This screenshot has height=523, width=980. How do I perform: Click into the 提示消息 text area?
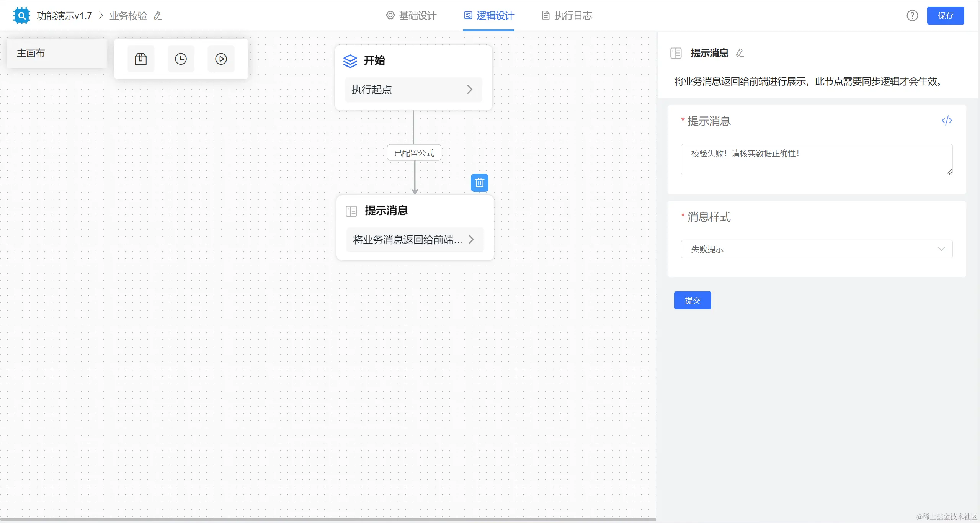pos(816,160)
